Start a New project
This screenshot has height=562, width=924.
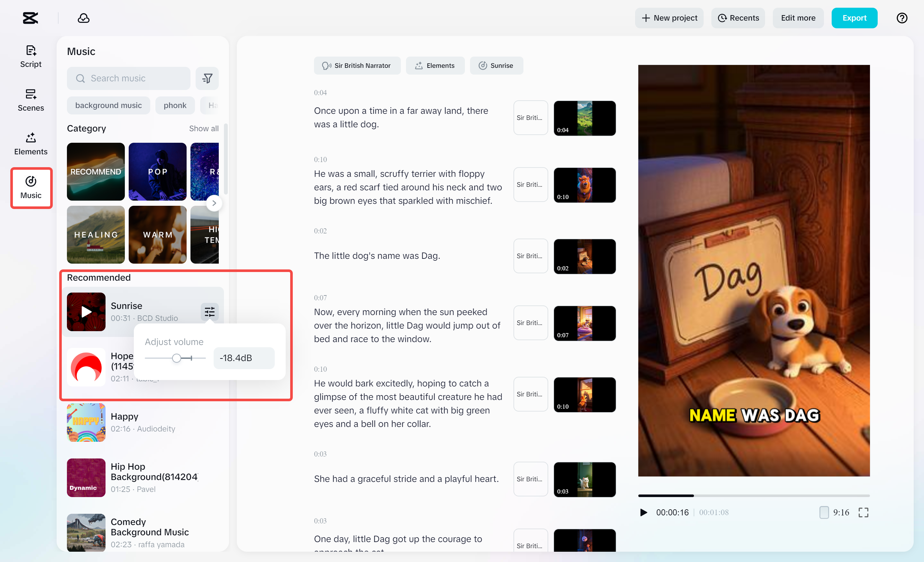pos(669,18)
